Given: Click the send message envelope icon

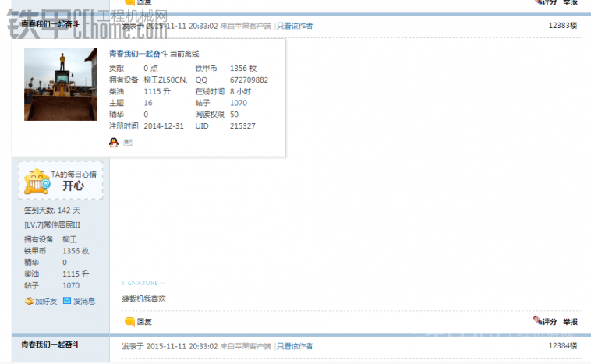Looking at the screenshot, I should pyautogui.click(x=67, y=301).
